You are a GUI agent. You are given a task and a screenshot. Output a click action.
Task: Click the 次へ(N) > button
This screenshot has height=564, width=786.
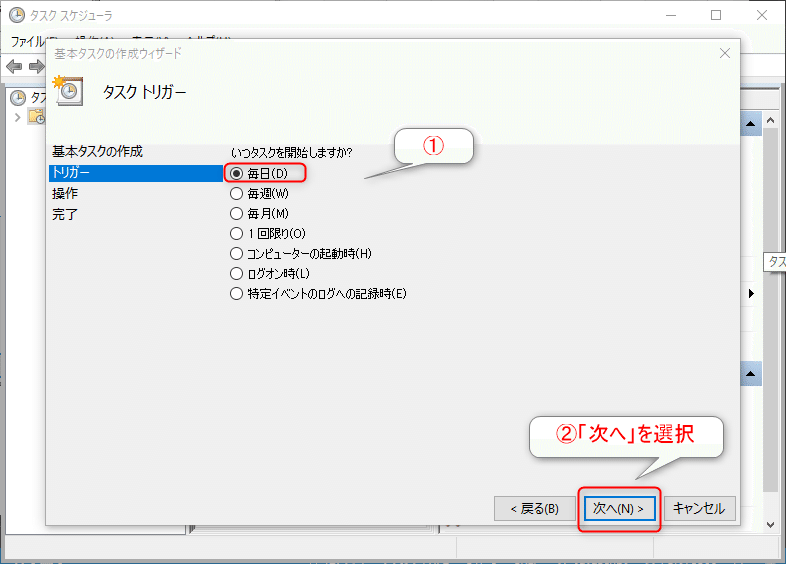coord(620,508)
